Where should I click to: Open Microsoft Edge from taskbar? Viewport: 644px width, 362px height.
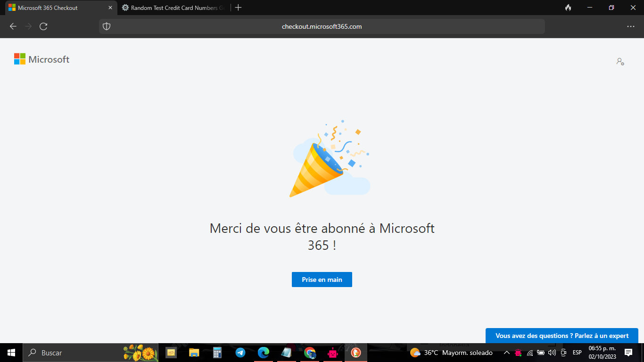pos(264,353)
